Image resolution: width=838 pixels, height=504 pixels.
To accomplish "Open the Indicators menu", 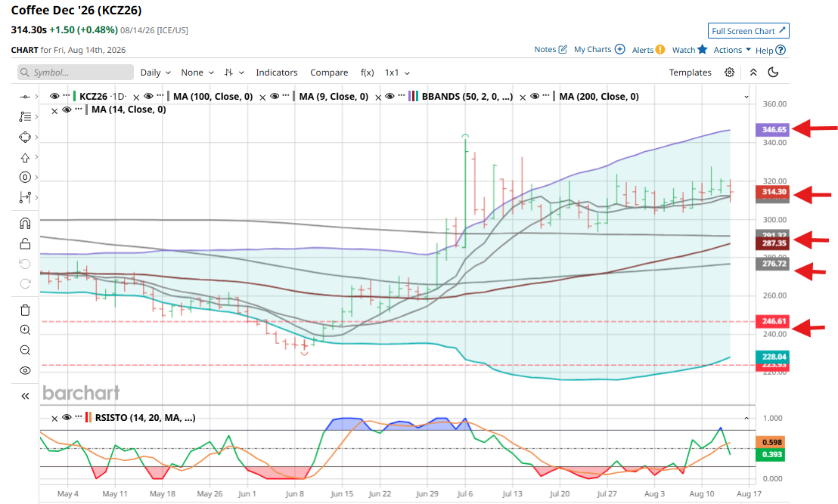I will pos(276,73).
